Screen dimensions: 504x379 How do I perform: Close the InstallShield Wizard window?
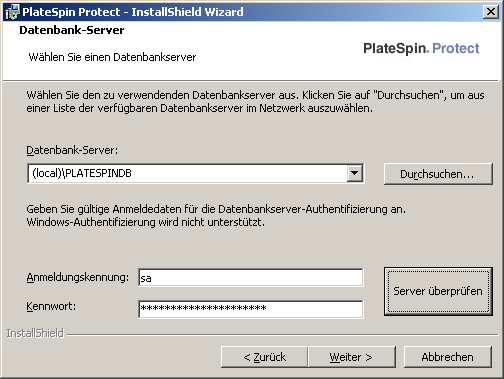pos(491,12)
